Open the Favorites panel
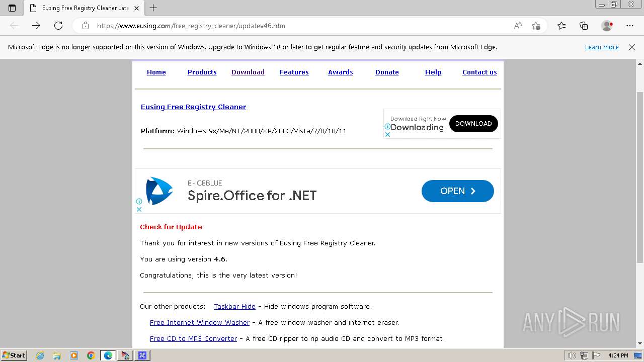Viewport: 644px width, 362px height. [x=561, y=26]
